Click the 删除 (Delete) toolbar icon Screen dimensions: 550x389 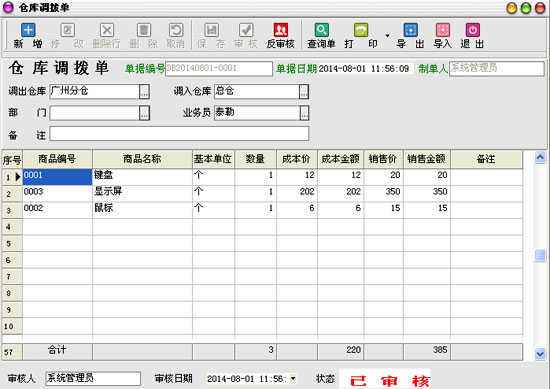(143, 30)
